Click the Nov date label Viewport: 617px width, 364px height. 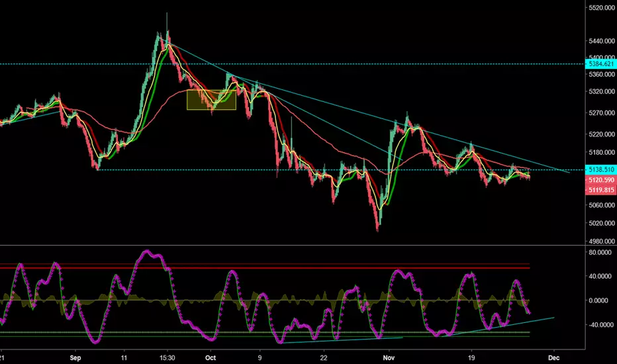pos(389,357)
